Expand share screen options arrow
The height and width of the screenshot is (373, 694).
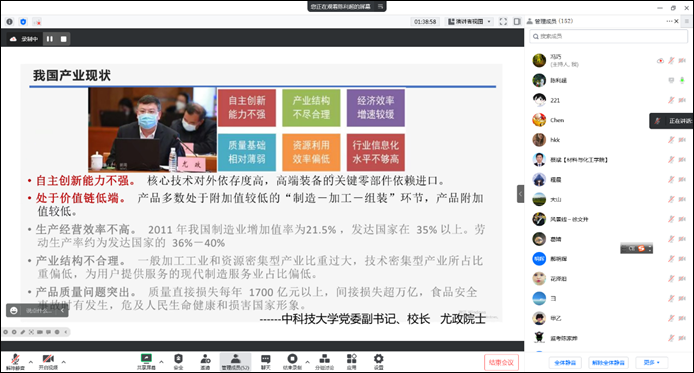coord(161,362)
